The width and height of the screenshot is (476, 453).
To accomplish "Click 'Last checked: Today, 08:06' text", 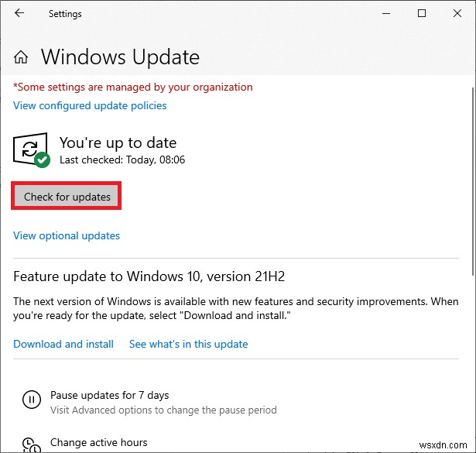I will point(122,160).
